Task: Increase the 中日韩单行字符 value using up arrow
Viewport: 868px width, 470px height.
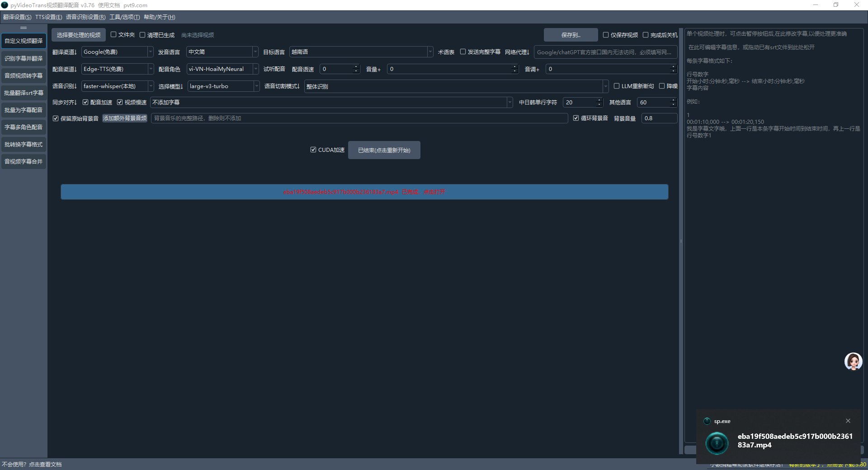Action: (x=599, y=100)
